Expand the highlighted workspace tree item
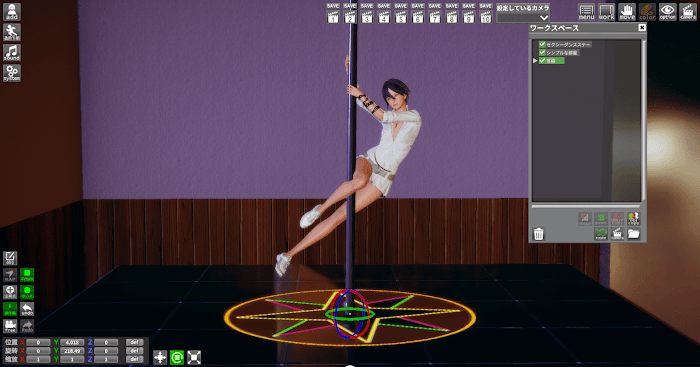This screenshot has height=367, width=700. [x=535, y=60]
